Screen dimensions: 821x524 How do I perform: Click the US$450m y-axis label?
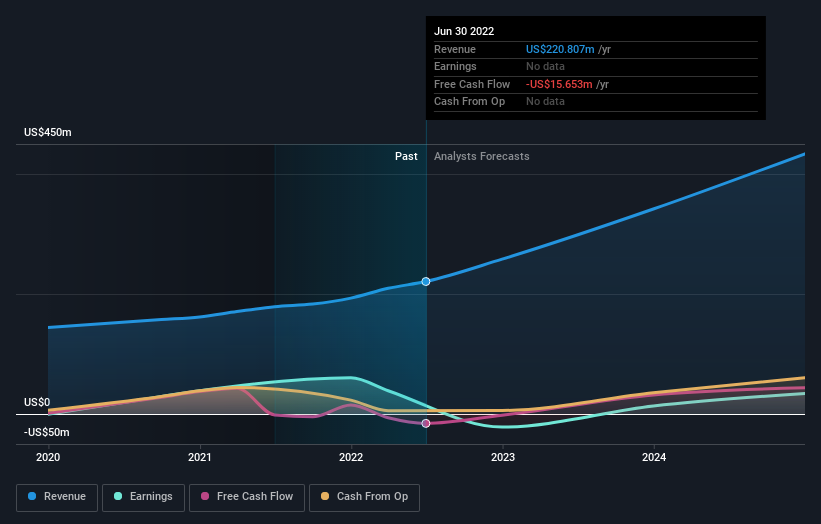48,132
